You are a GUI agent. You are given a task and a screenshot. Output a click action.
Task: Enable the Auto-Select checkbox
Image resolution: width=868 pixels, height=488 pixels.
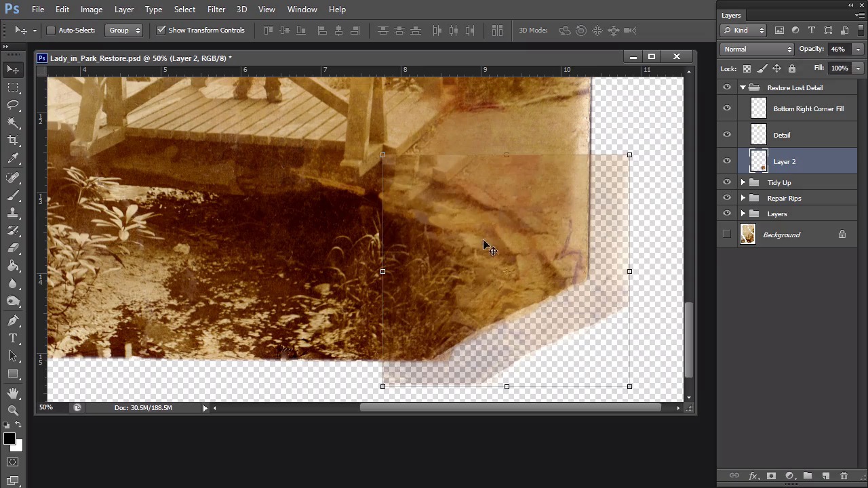click(51, 30)
